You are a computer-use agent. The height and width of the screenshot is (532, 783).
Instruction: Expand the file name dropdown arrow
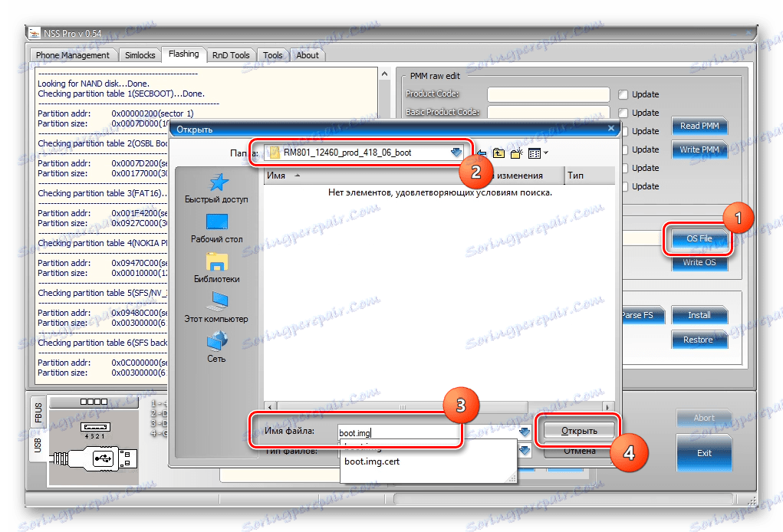[525, 431]
